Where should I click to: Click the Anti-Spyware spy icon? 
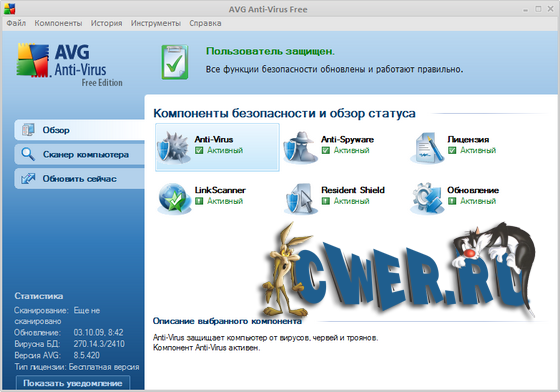pos(301,147)
